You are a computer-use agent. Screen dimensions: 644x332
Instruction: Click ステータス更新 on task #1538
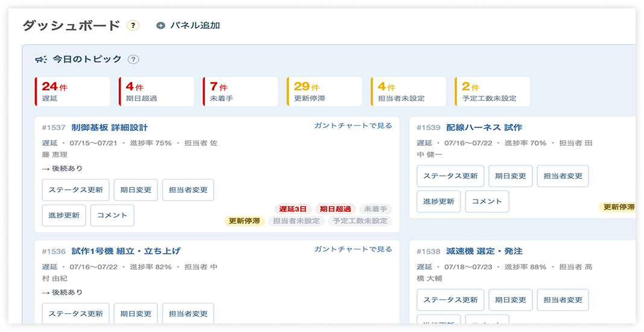pos(450,299)
